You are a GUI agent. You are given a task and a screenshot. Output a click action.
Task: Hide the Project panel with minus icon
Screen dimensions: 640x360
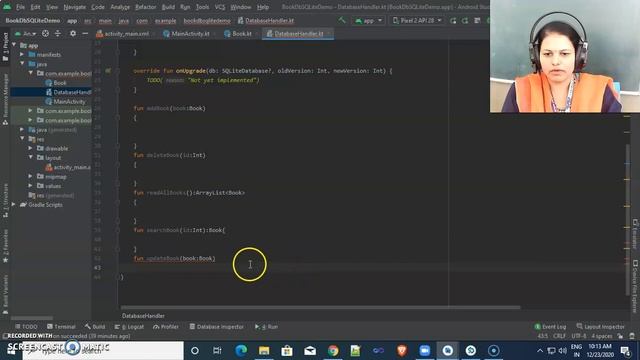[x=85, y=33]
